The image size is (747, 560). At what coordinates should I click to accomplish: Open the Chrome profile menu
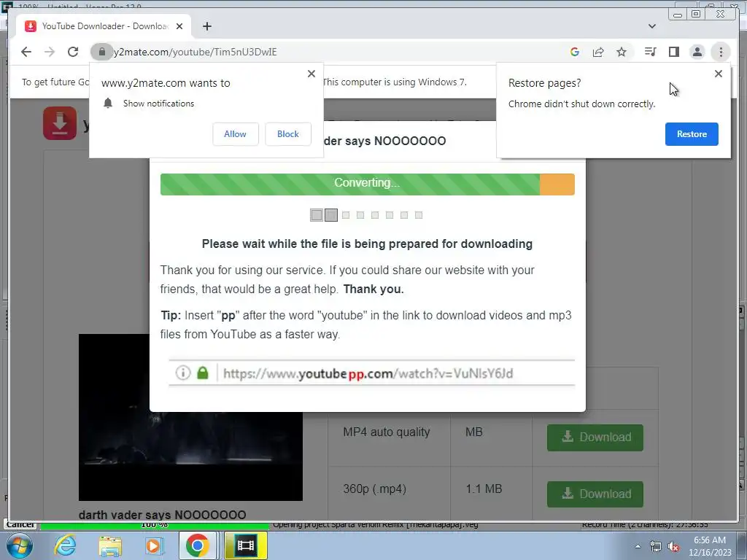click(x=697, y=52)
